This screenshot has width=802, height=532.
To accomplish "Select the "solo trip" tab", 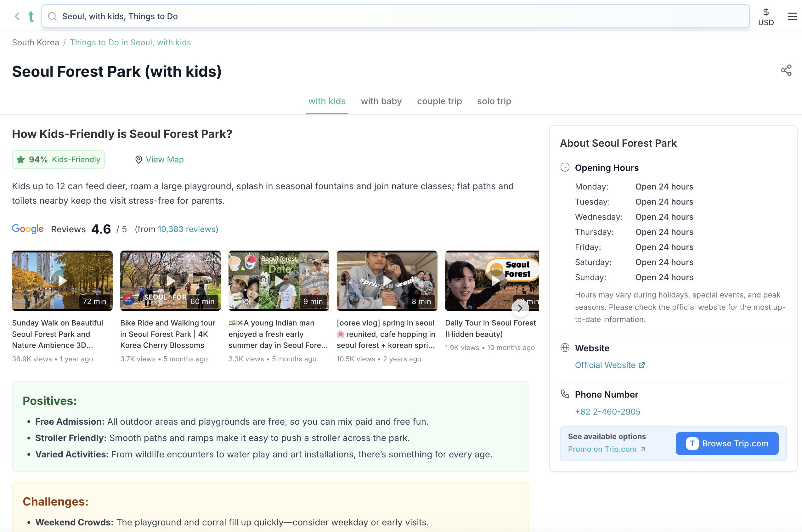I will (494, 101).
